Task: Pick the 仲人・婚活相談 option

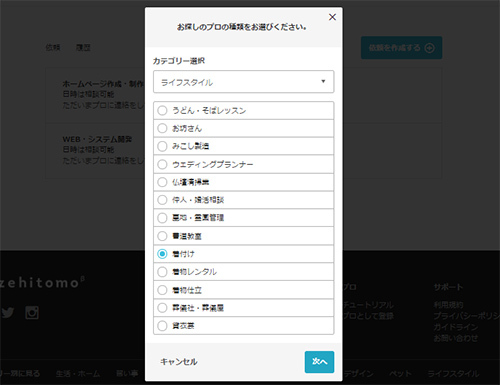Action: pos(244,200)
